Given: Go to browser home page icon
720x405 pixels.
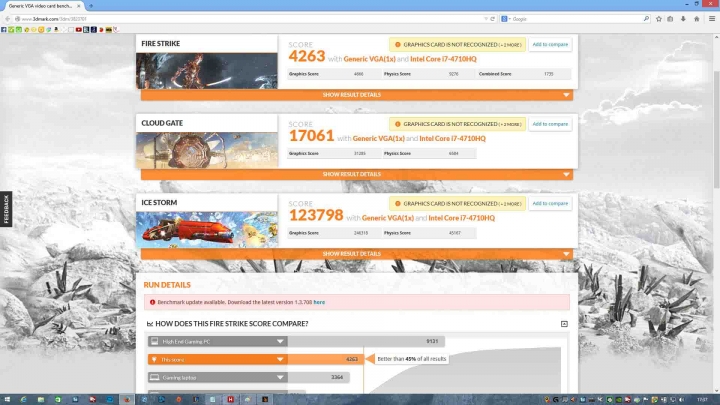Looking at the screenshot, I should click(x=697, y=19).
